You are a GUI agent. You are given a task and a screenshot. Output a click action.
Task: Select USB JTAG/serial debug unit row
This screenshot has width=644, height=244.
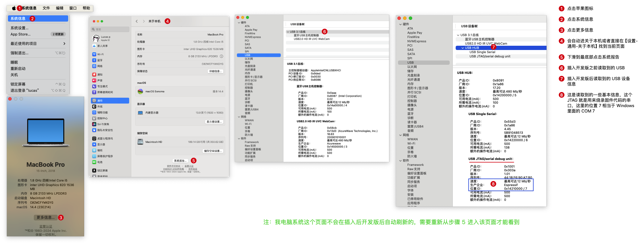click(490, 57)
